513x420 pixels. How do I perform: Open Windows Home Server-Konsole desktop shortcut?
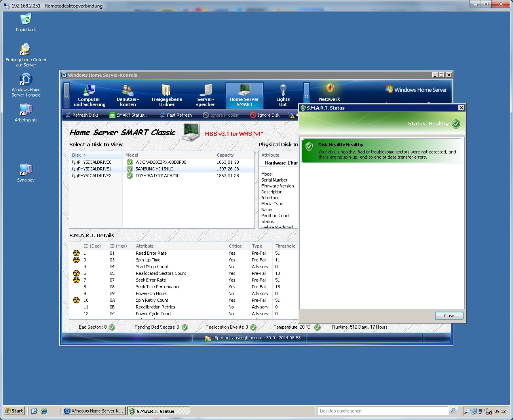tap(26, 85)
